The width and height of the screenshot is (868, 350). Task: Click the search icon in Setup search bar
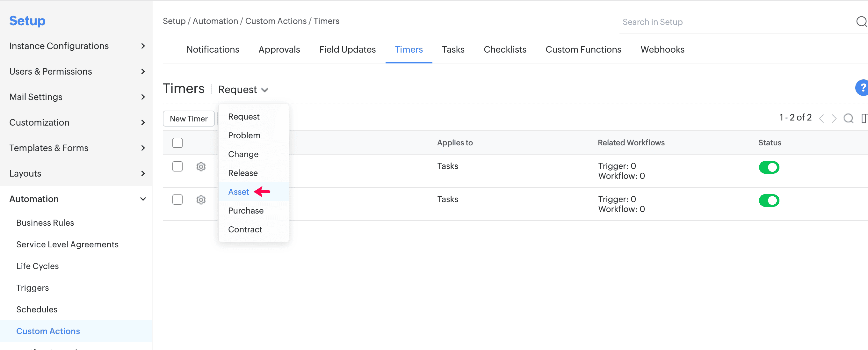pyautogui.click(x=861, y=22)
